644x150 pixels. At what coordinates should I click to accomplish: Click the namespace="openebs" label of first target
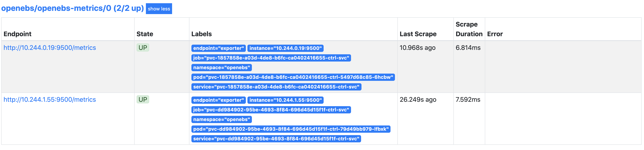[221, 67]
